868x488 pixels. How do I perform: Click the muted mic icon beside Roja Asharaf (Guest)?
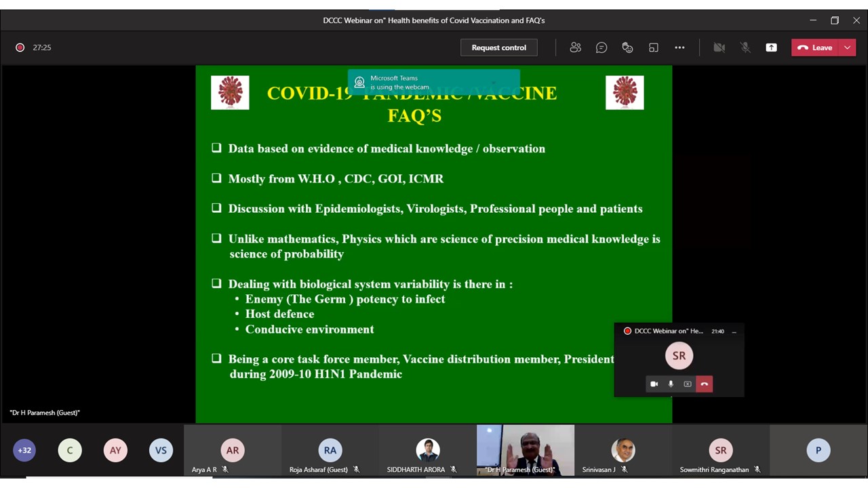356,470
